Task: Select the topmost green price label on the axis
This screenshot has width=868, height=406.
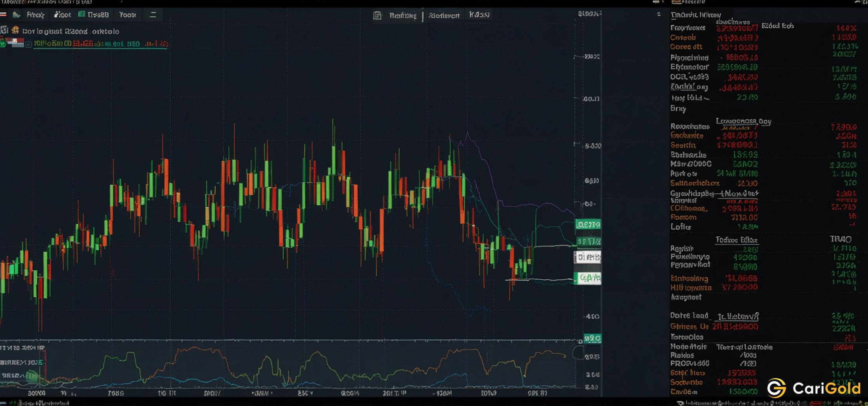Action: tap(588, 224)
